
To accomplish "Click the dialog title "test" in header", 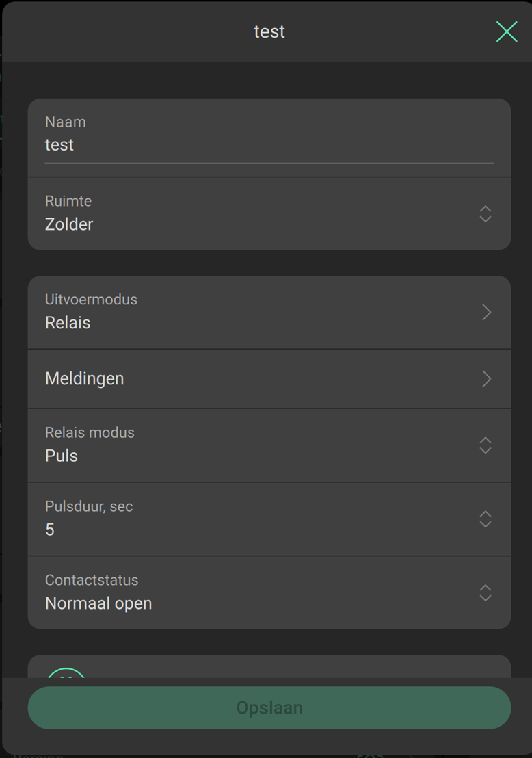I will tap(269, 31).
